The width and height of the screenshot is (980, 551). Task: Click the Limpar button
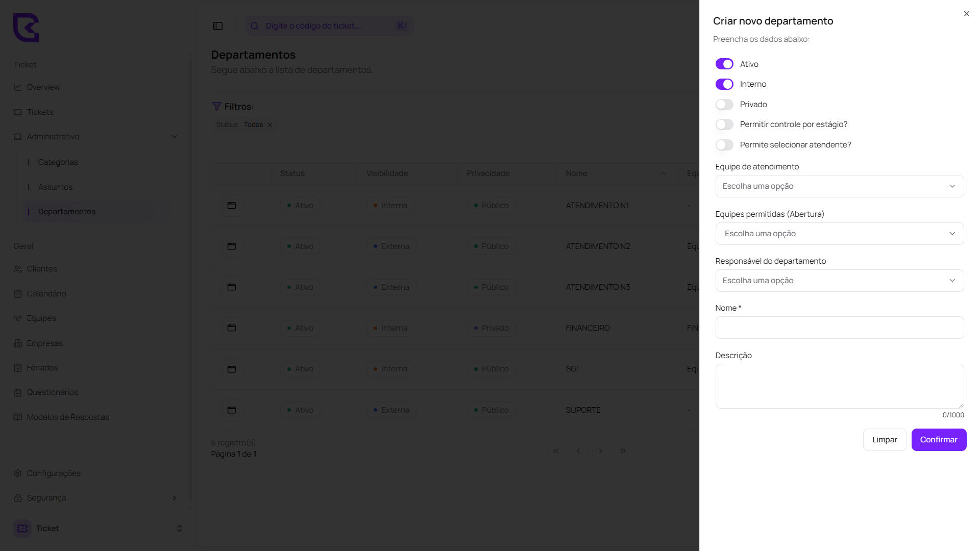coord(884,440)
